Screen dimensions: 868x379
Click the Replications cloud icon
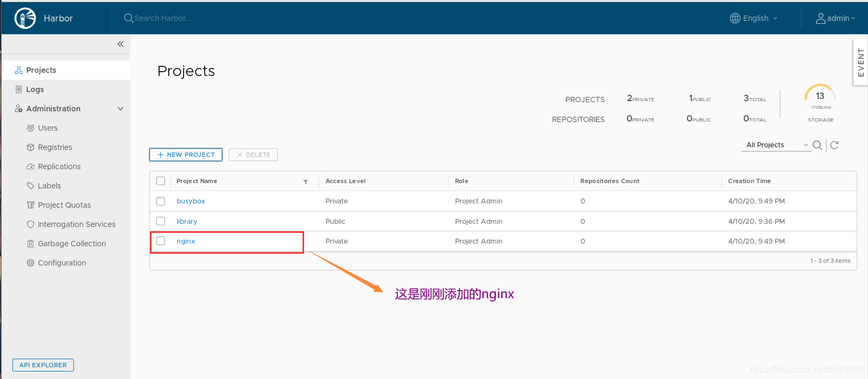(x=31, y=166)
